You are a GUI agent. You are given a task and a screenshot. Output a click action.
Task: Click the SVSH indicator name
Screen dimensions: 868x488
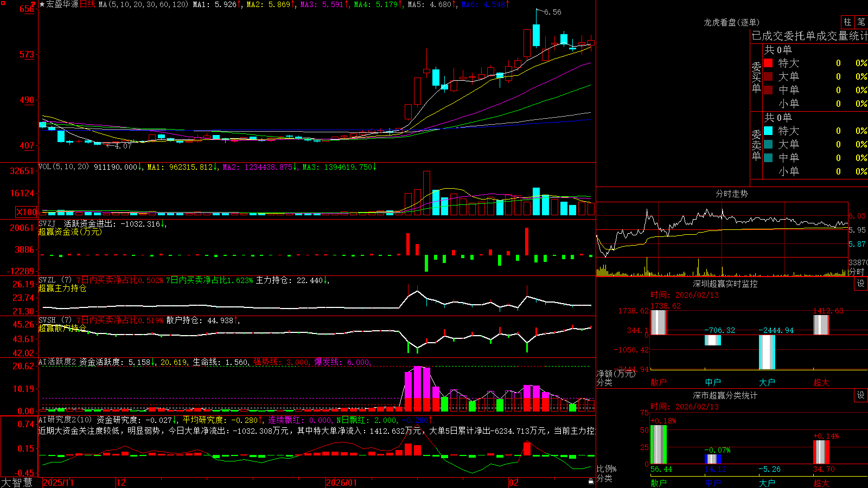pyautogui.click(x=47, y=320)
